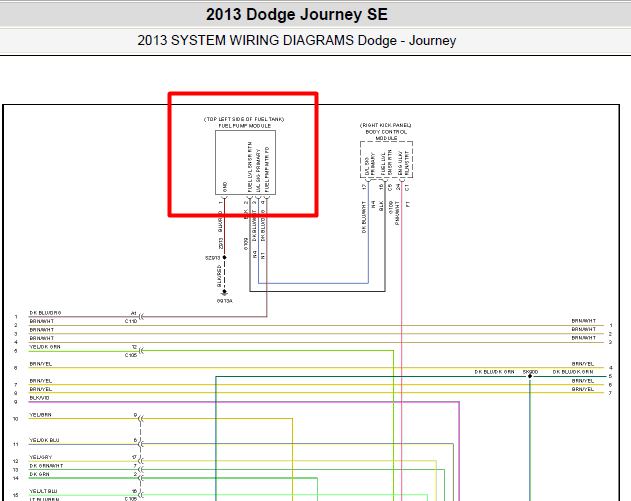Select right-side 'BRN/WHT' label beside number 1

[584, 321]
